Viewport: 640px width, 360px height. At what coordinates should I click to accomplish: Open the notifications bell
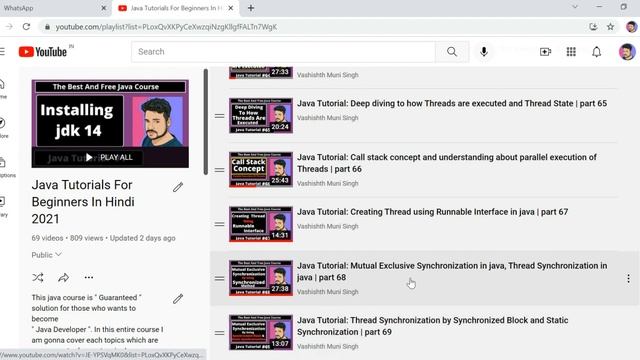coord(596,52)
